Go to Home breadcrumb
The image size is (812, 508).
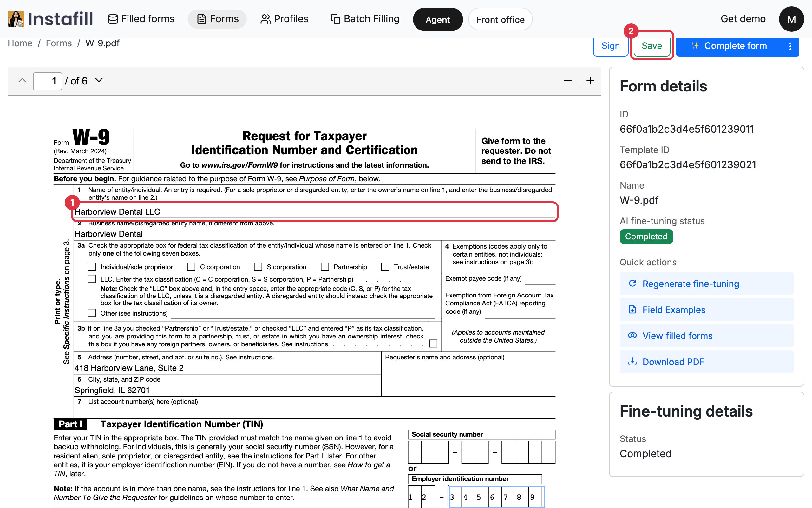pos(20,43)
